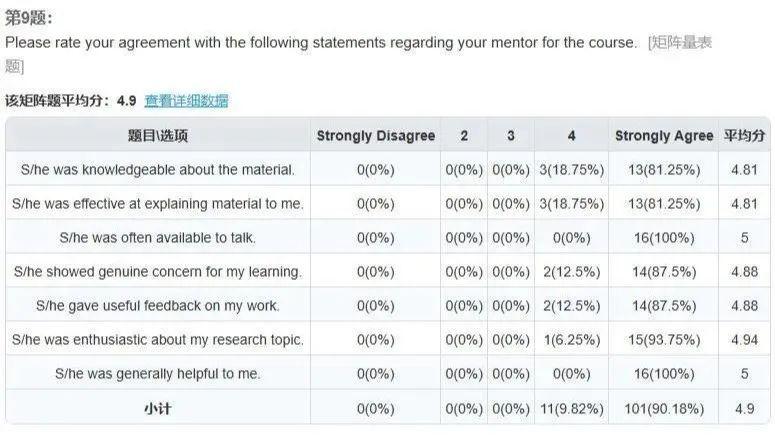
Task: Click the 11(9.82%) subtotal cell
Action: 571,408
